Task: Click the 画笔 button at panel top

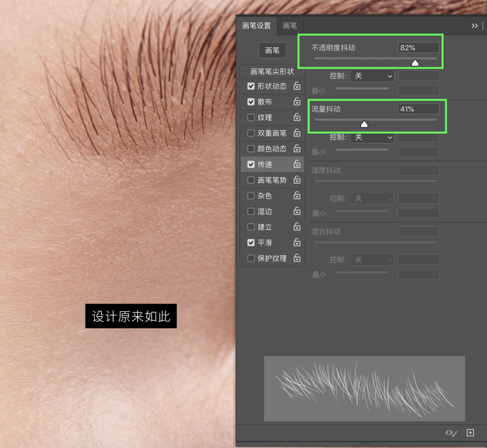Action: [272, 50]
